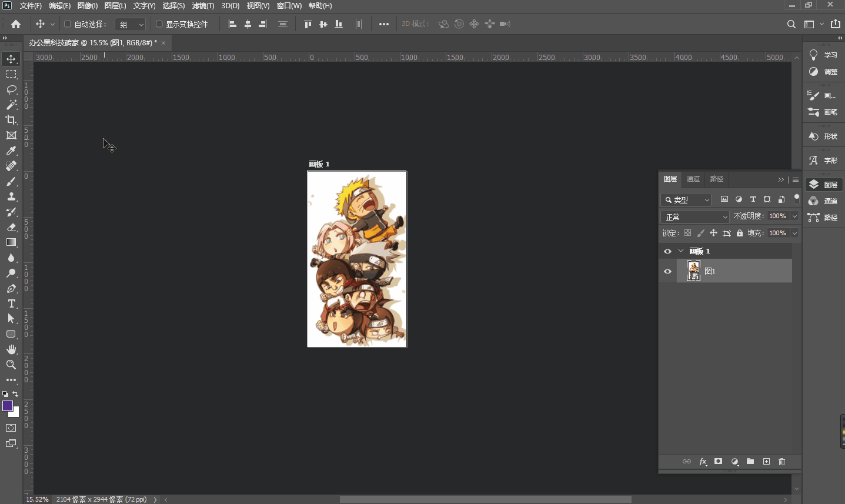Image resolution: width=845 pixels, height=504 pixels.
Task: Open the 正常 blend mode dropdown
Action: click(x=695, y=216)
